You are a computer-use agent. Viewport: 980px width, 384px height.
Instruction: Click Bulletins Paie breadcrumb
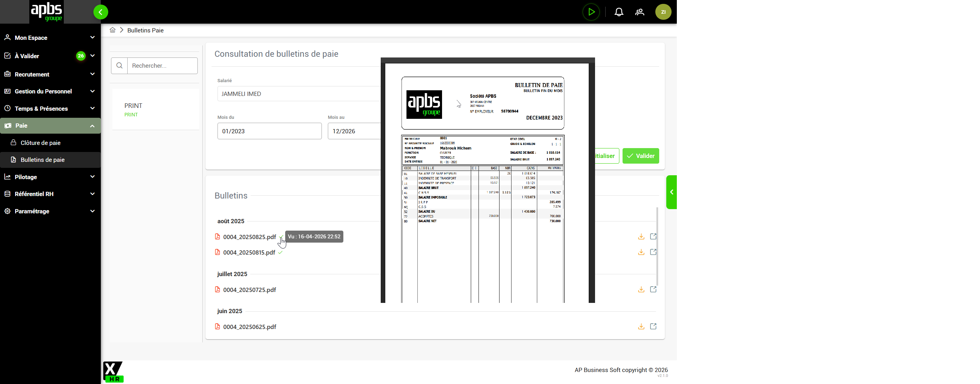[x=145, y=30]
